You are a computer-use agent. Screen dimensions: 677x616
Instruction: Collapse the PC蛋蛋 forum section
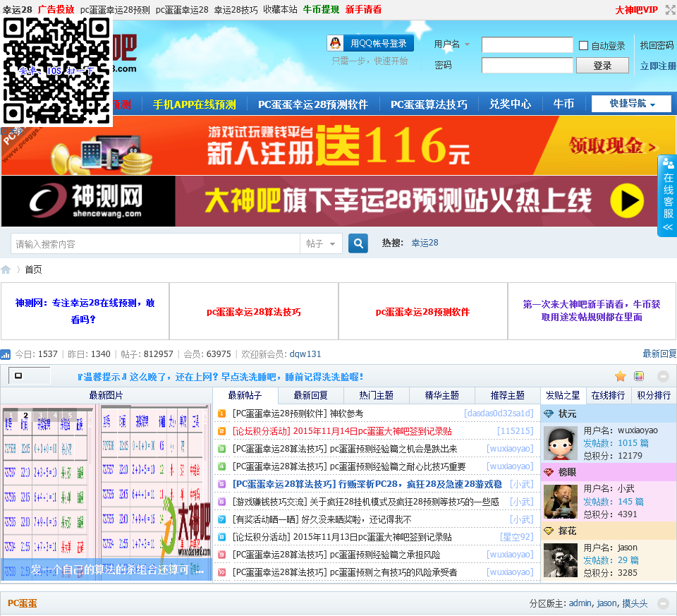663,603
